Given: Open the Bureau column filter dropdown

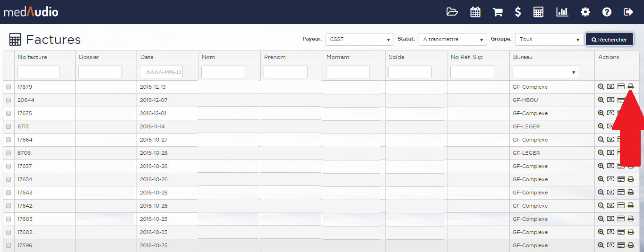Looking at the screenshot, I should (546, 72).
